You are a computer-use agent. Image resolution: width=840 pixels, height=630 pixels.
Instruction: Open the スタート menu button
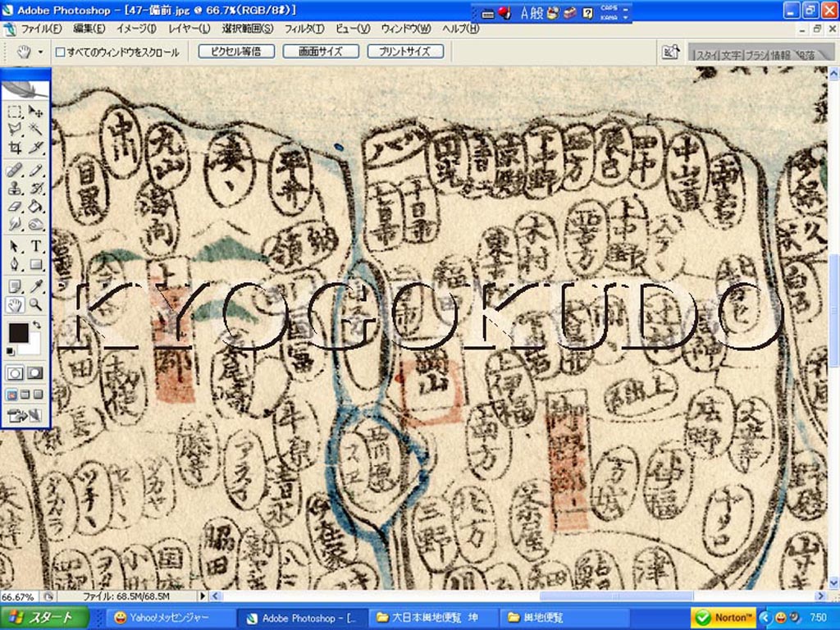[x=44, y=618]
